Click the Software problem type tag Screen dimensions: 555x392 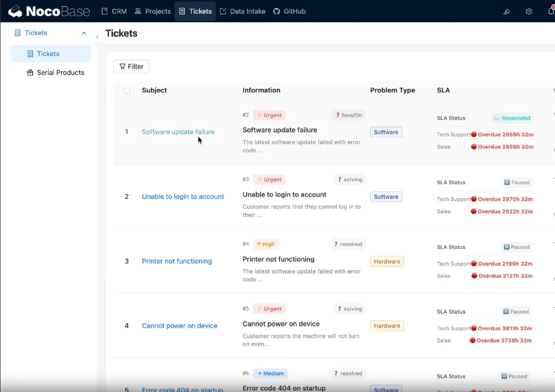click(386, 132)
